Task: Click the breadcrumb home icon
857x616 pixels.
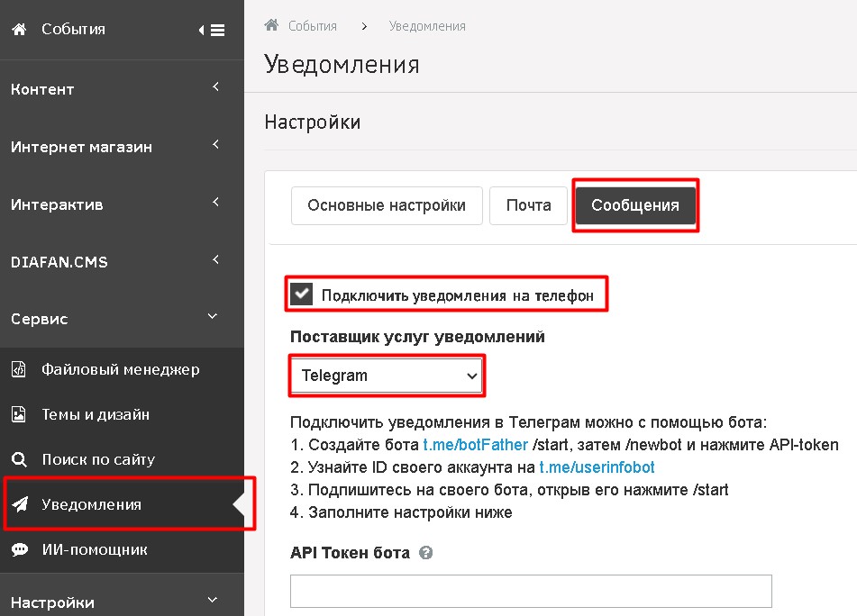Action: tap(271, 25)
